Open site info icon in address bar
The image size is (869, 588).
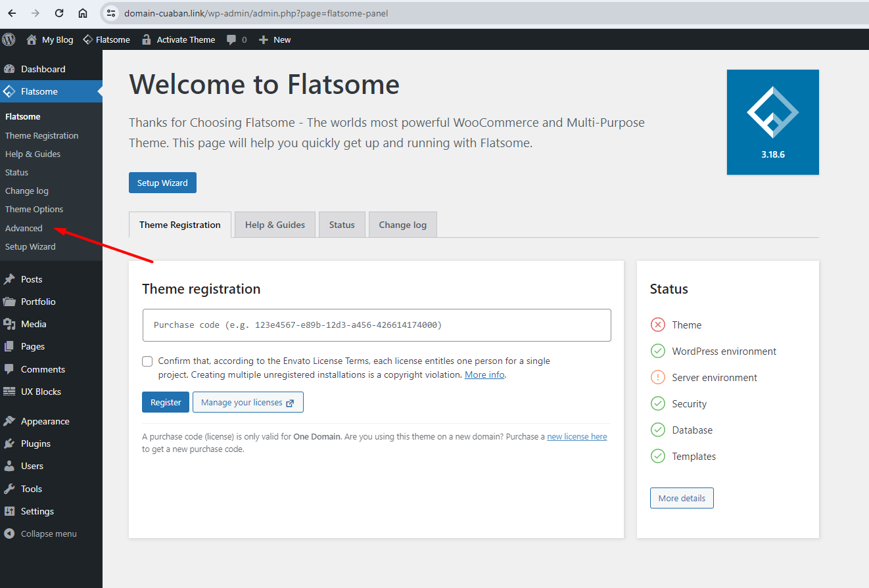(111, 13)
